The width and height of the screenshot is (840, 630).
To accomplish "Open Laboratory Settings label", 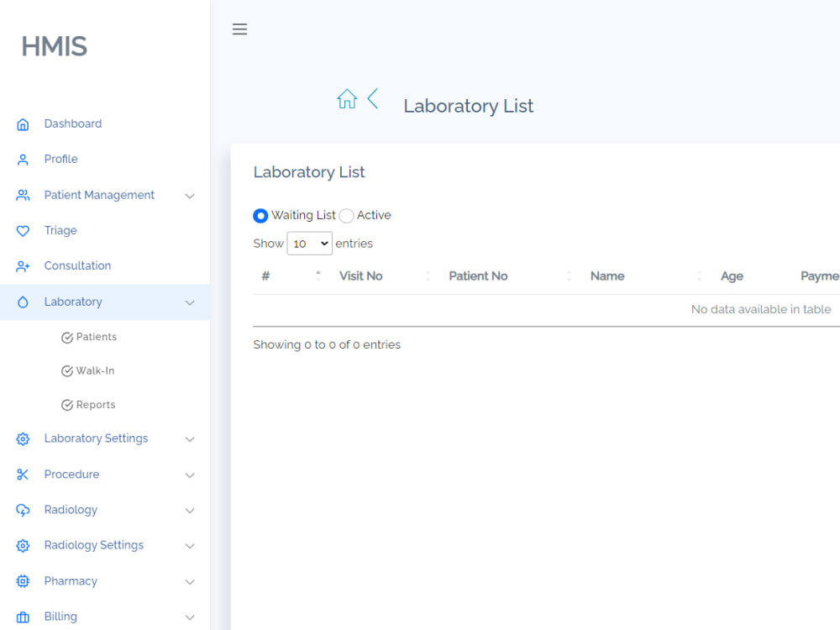I will (x=96, y=438).
